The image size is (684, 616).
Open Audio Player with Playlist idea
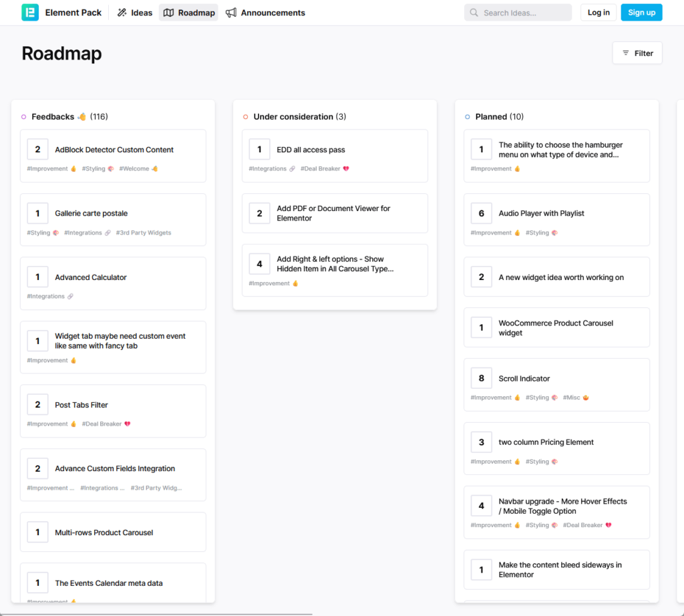pos(541,213)
